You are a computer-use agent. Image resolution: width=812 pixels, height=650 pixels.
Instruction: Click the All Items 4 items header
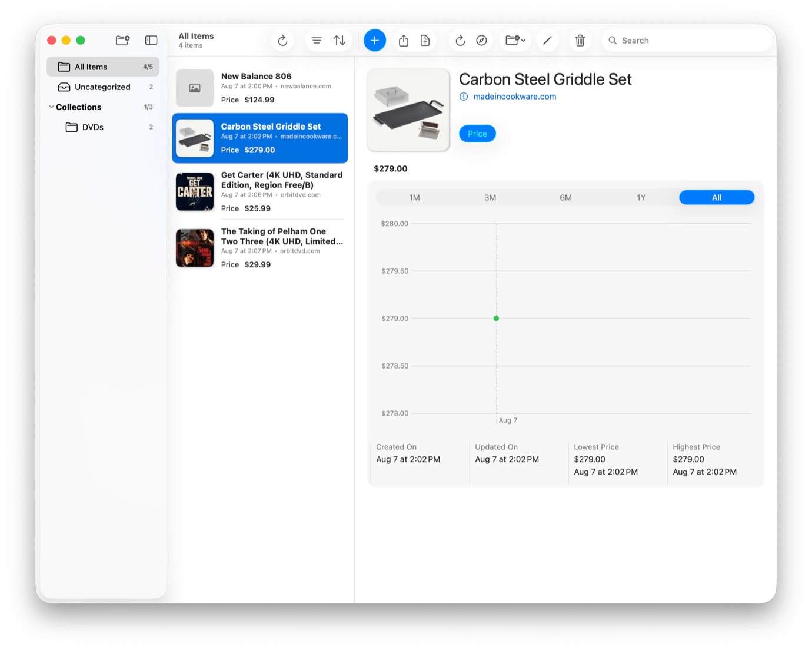[196, 40]
